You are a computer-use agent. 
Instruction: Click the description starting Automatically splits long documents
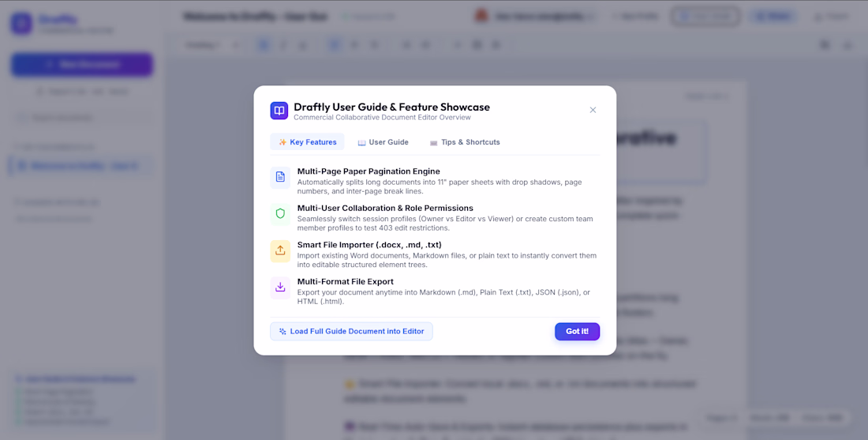440,186
